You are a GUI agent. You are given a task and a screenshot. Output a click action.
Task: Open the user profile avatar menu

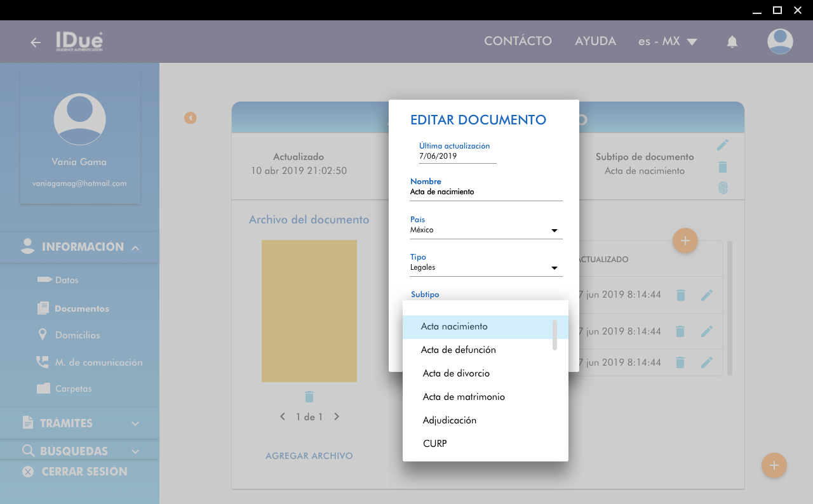pos(779,42)
